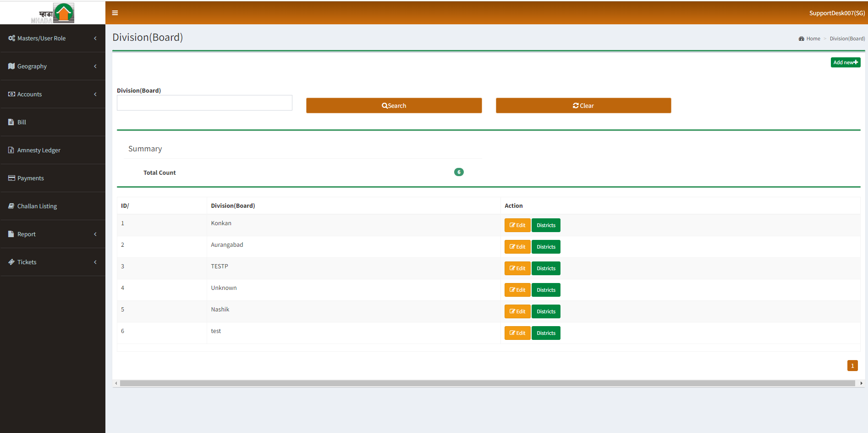Click the hamburger menu toggle icon
The width and height of the screenshot is (868, 433).
pyautogui.click(x=115, y=13)
